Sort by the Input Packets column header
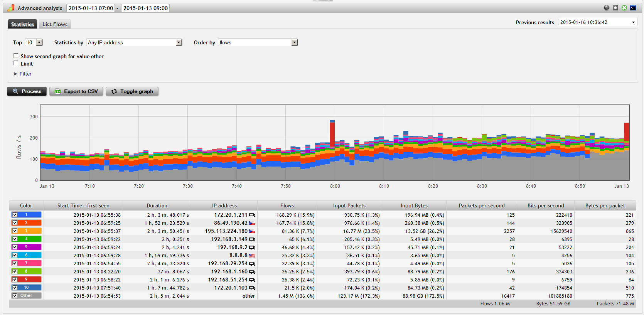 [x=349, y=206]
